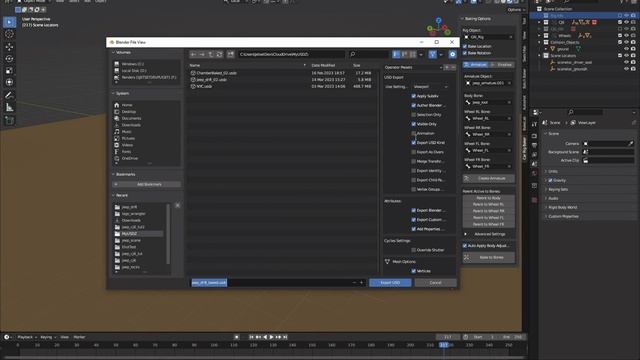The width and height of the screenshot is (640, 360).
Task: Enable the Animation export checkbox
Action: tap(413, 133)
